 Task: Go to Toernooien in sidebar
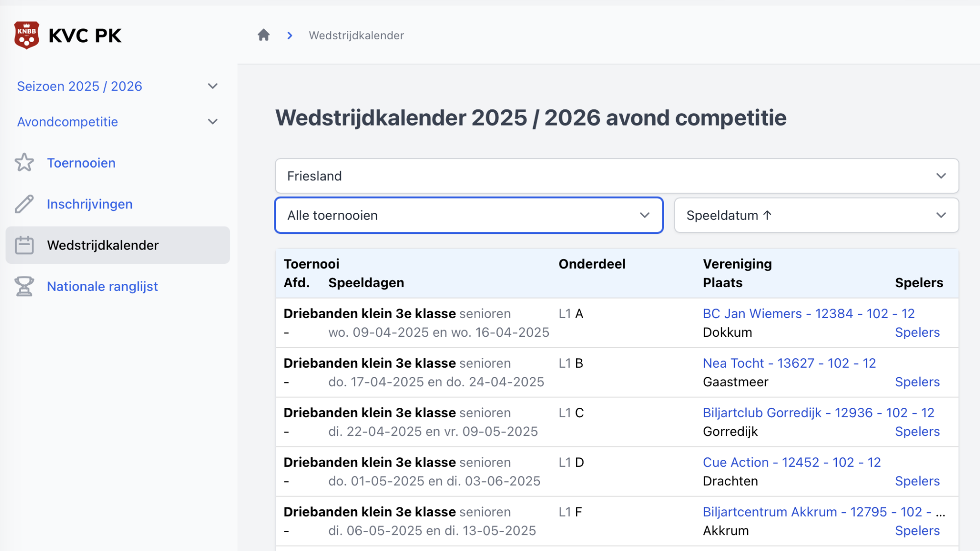[81, 163]
